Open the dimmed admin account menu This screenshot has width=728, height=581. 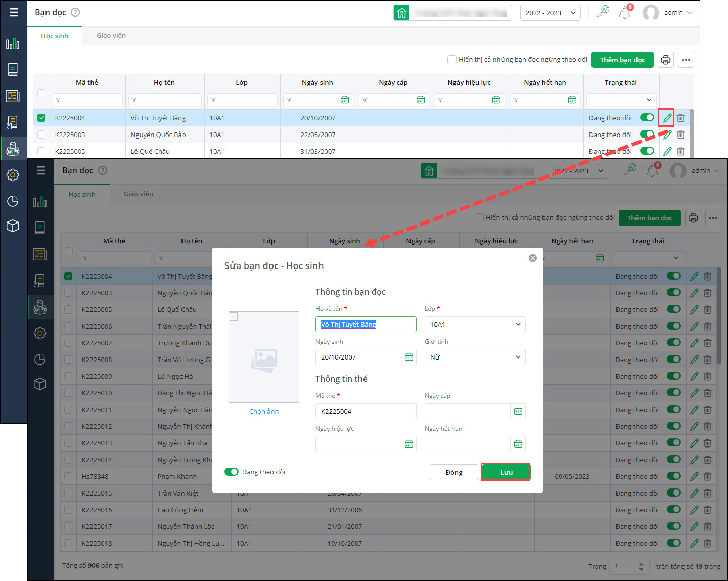pos(695,171)
